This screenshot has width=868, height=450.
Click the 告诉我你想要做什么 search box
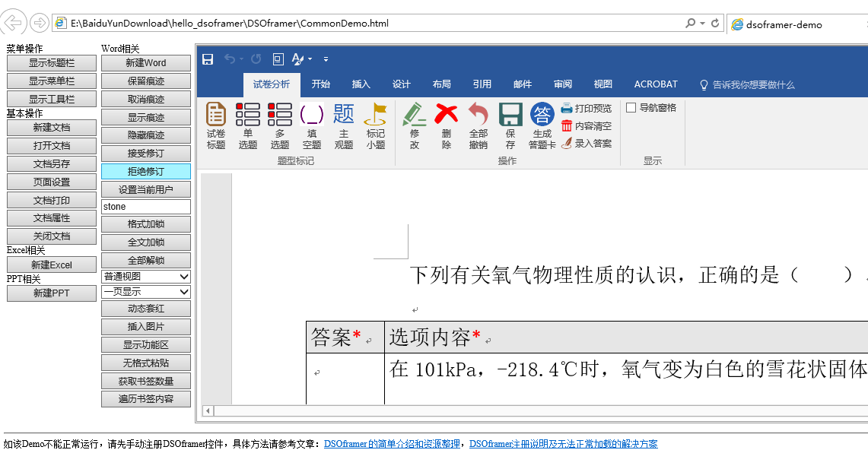(747, 84)
